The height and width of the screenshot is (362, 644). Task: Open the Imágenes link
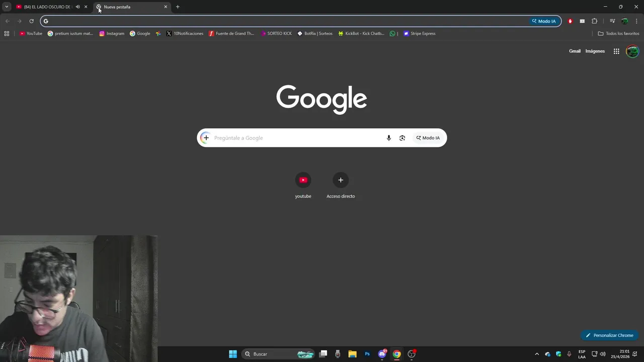coord(595,51)
